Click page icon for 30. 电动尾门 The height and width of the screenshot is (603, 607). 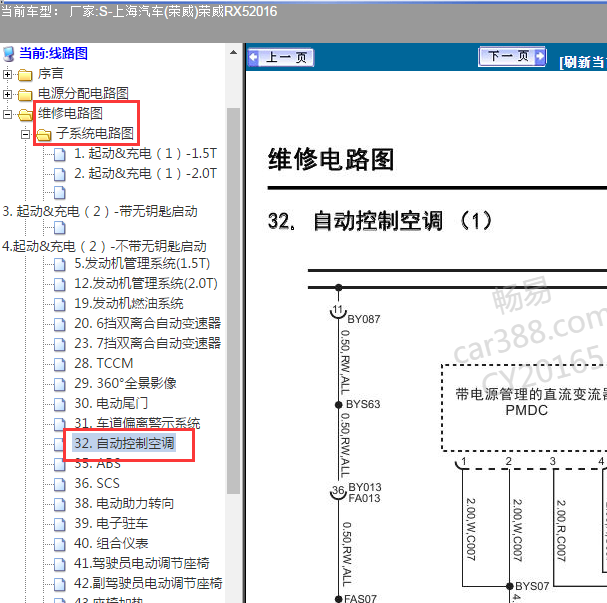(x=60, y=404)
